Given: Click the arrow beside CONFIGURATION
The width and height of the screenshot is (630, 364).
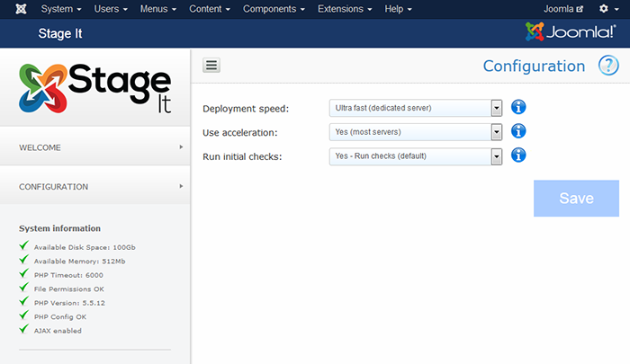Looking at the screenshot, I should click(181, 186).
